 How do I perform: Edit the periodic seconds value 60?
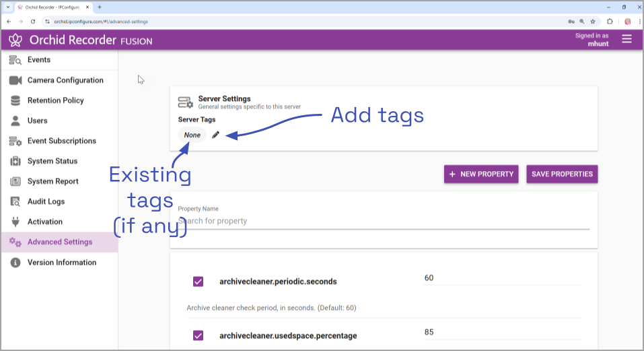click(501, 278)
